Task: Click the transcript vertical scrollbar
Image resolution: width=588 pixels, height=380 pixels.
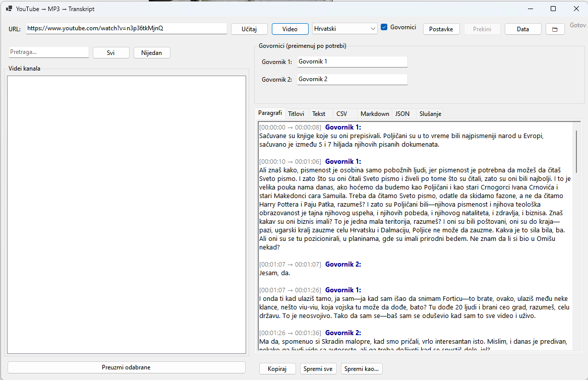Action: click(576, 152)
